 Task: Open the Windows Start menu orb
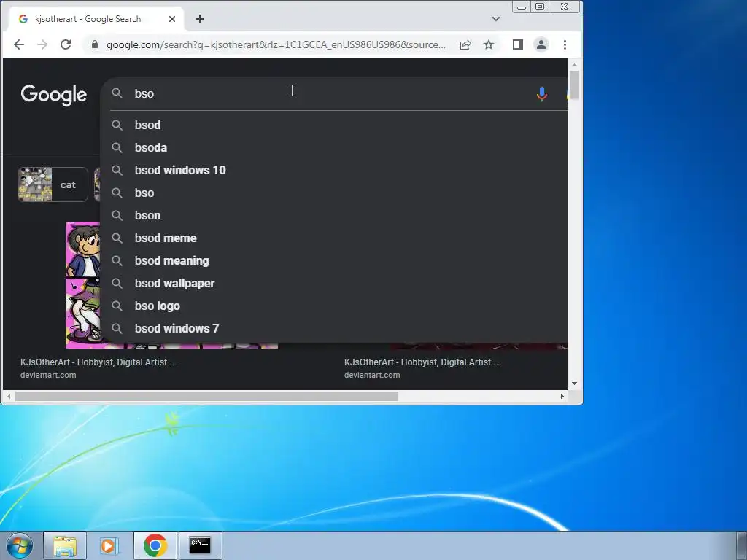[20, 545]
